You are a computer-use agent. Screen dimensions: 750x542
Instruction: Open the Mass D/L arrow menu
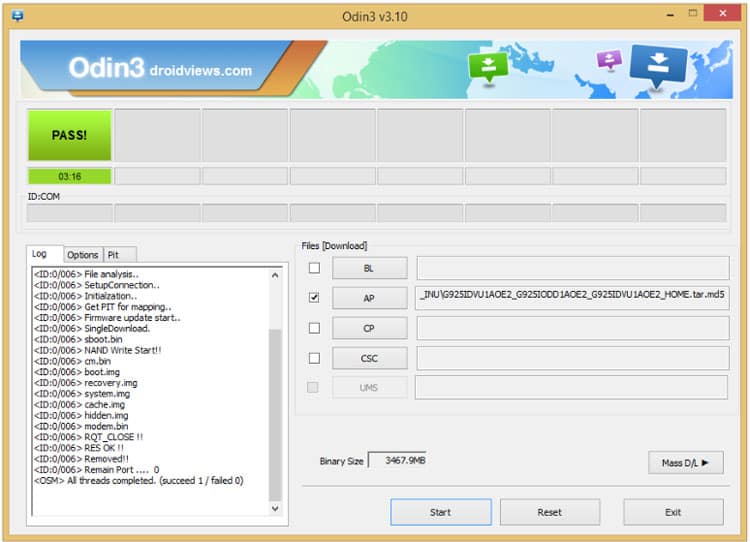coord(685,462)
